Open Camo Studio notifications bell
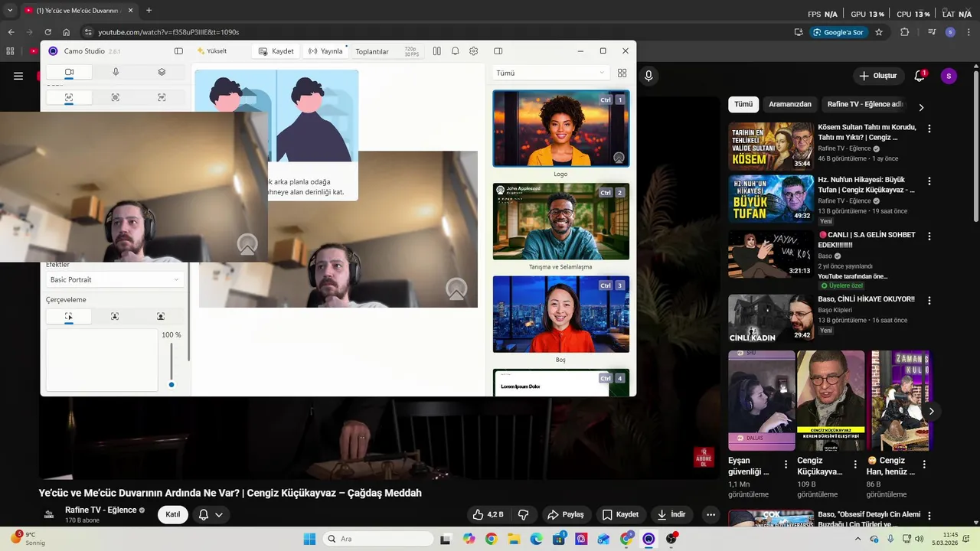The image size is (980, 551). [455, 51]
